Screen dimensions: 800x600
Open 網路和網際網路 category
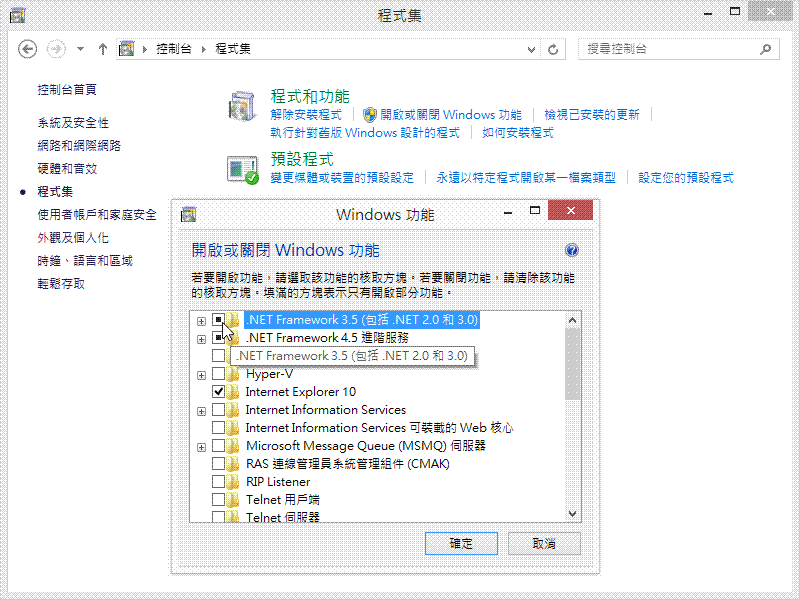tap(79, 146)
